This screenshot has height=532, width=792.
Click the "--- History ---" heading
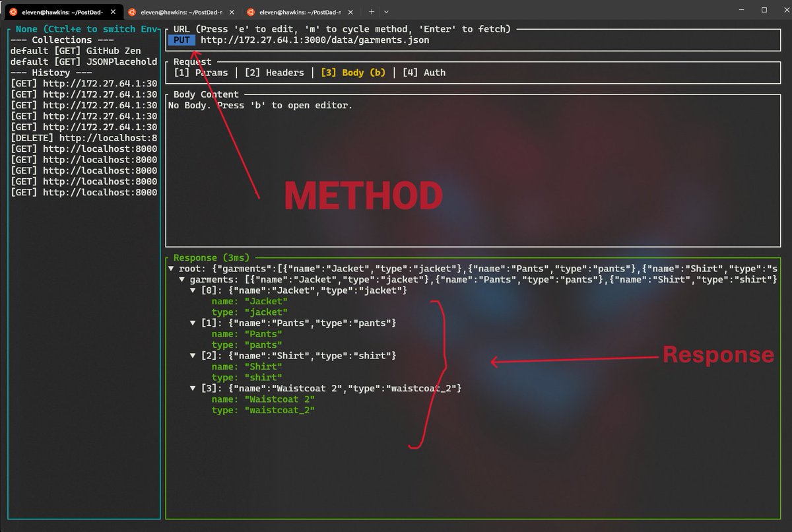[51, 73]
